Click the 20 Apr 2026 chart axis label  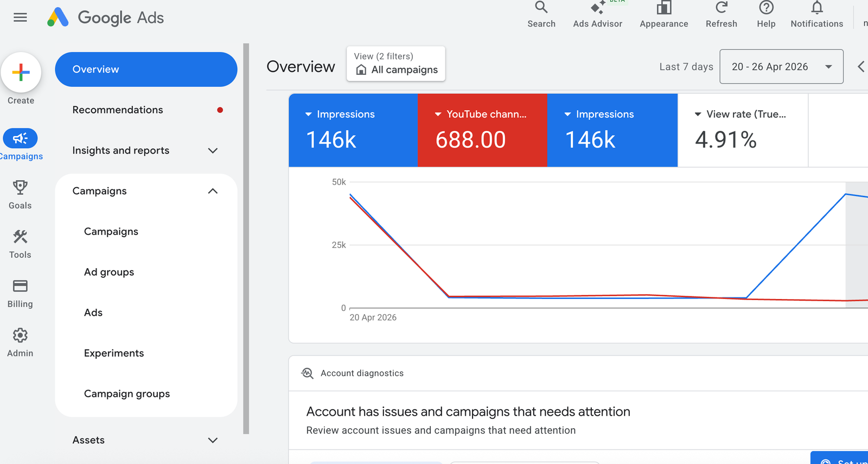[373, 317]
